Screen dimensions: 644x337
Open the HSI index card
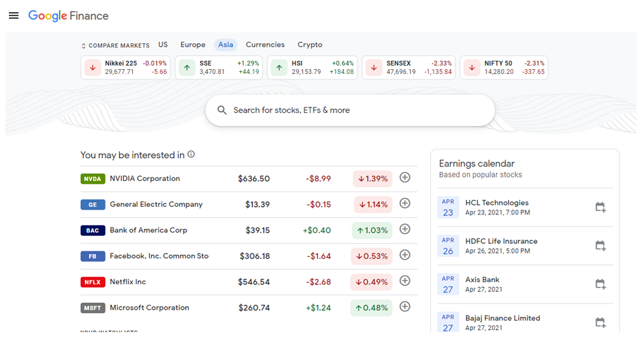pos(312,68)
